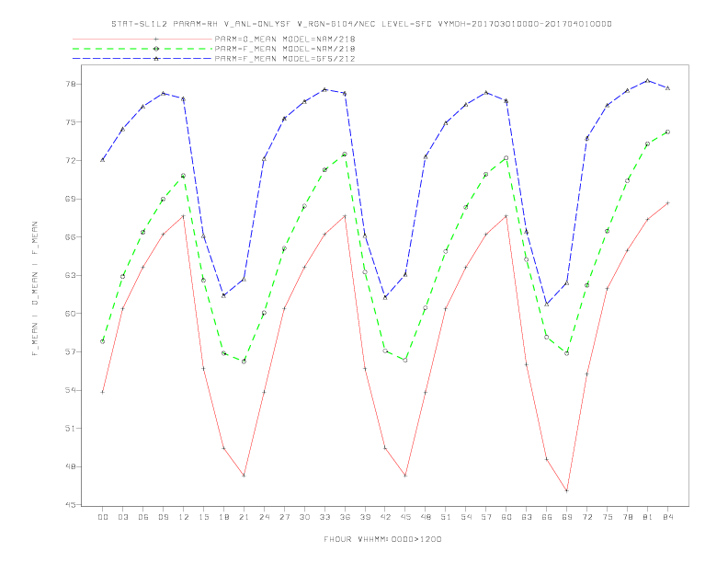Click the circle marker in the green legend line

(x=156, y=49)
